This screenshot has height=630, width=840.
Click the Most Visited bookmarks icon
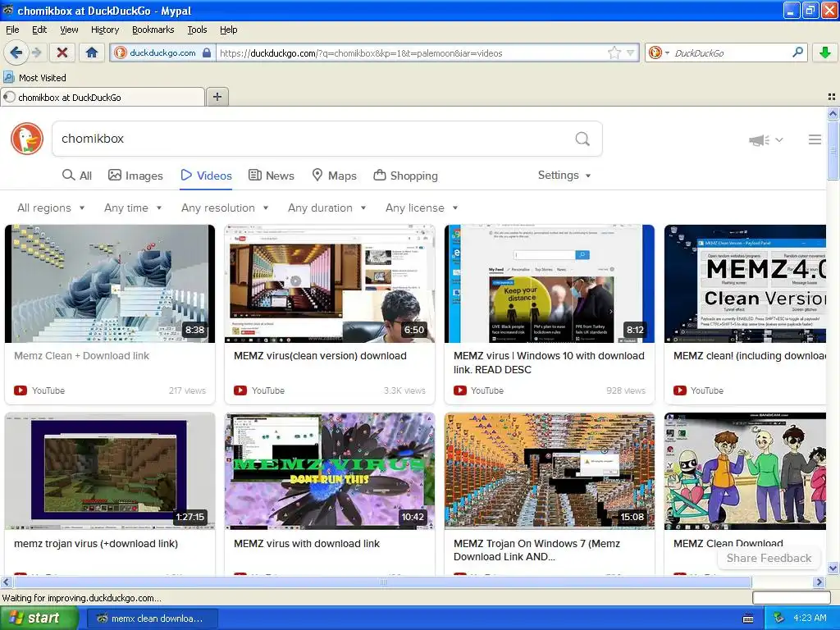point(8,77)
